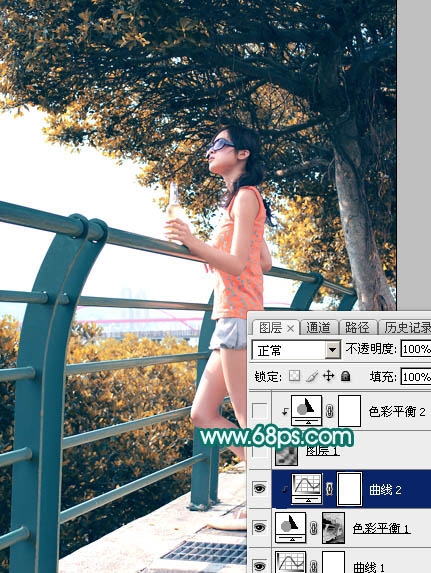Click the link icon on 曲线 2 layer
The image size is (431, 573).
tap(330, 489)
